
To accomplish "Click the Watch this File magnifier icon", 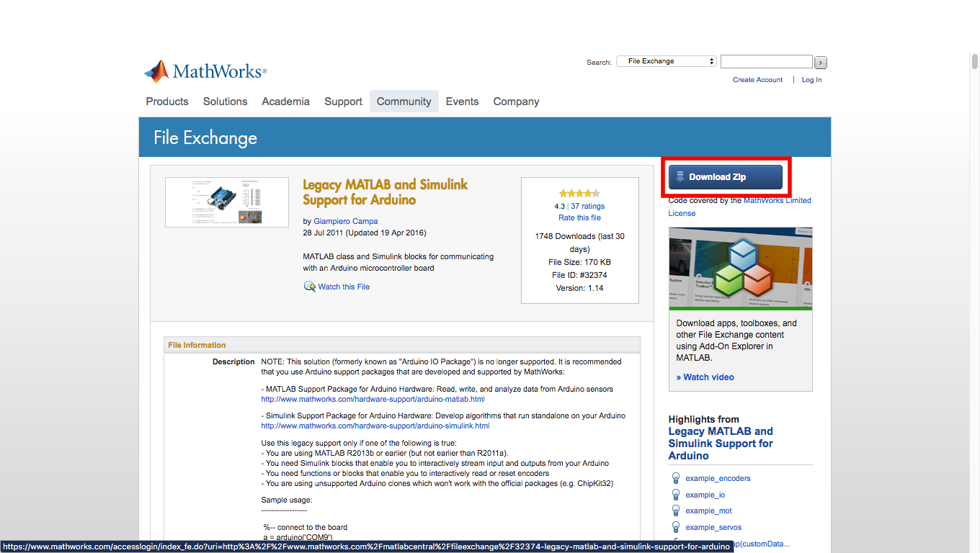I will pyautogui.click(x=310, y=287).
